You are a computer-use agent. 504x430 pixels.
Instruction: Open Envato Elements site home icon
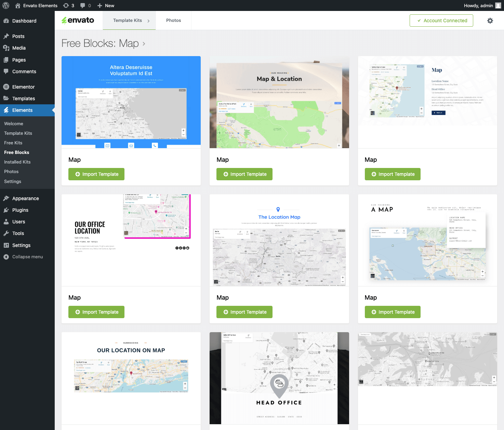(x=18, y=5)
